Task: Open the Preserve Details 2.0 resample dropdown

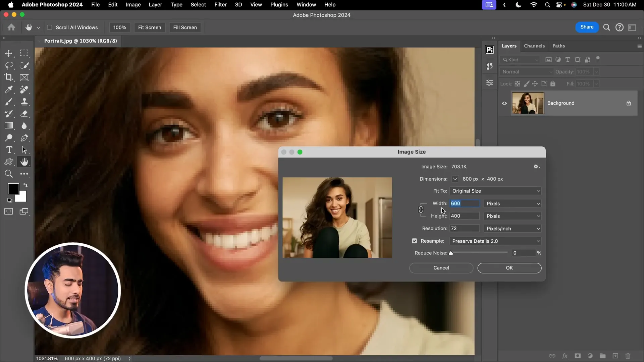Action: tap(495, 241)
